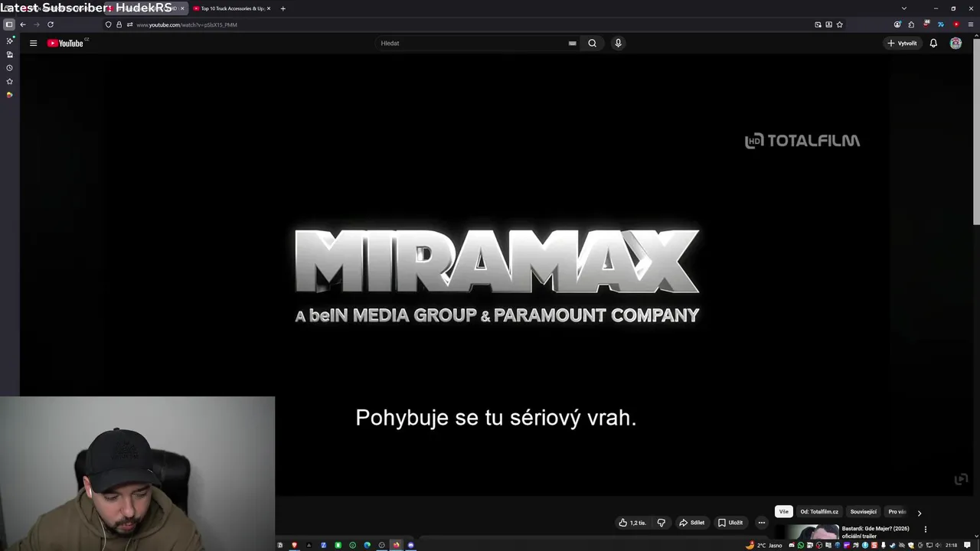Open the blue translate extension icon
This screenshot has height=551, width=980.
[x=941, y=24]
